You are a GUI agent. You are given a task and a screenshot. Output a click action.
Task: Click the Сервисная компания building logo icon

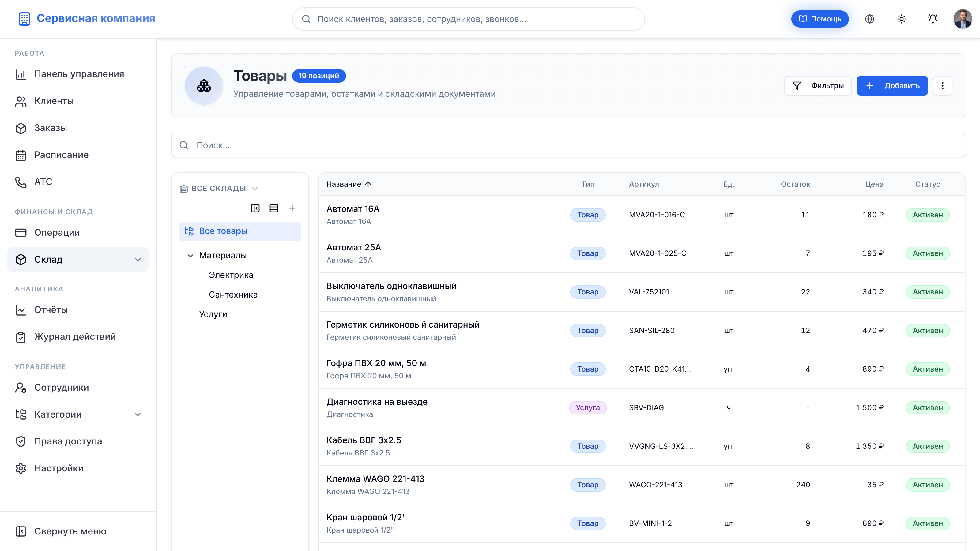(x=24, y=19)
